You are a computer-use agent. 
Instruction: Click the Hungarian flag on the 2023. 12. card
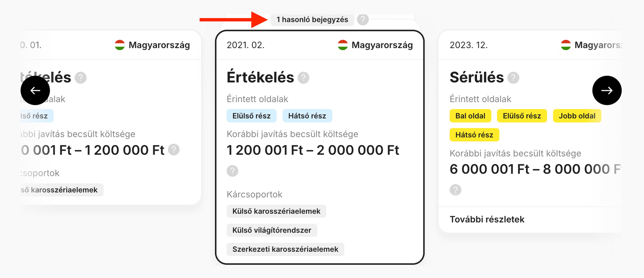click(566, 45)
